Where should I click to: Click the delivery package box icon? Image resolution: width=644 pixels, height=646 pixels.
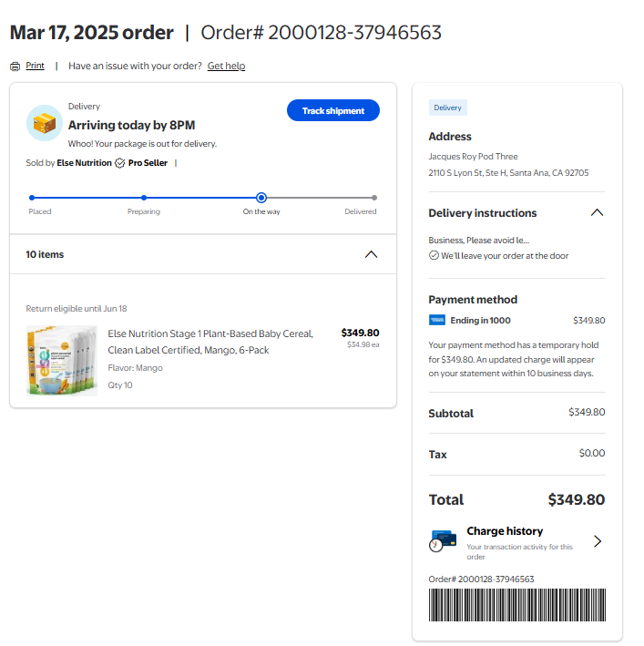tap(45, 123)
